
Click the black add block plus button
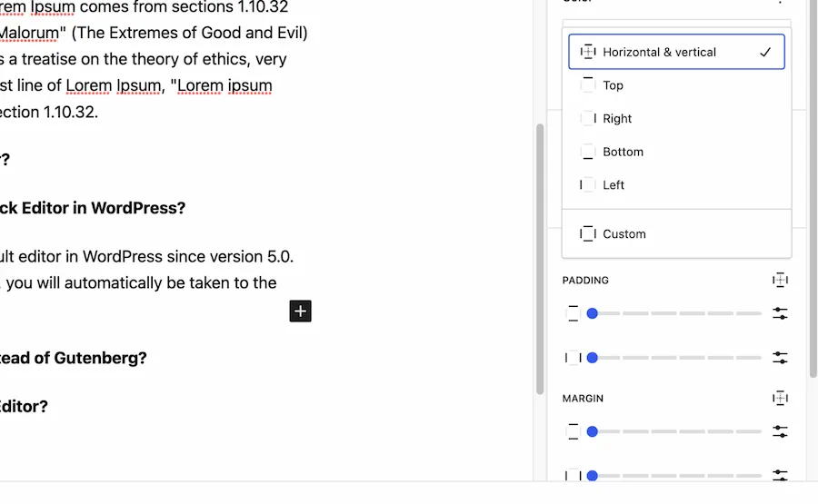pos(301,311)
